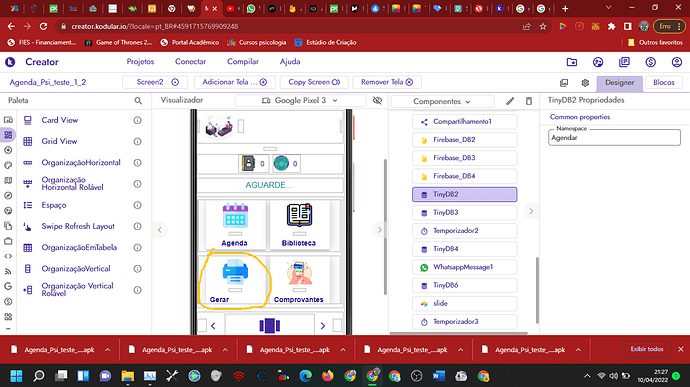The image size is (690, 387).
Task: Click the Agenda calendar icon in preview
Action: click(x=235, y=215)
